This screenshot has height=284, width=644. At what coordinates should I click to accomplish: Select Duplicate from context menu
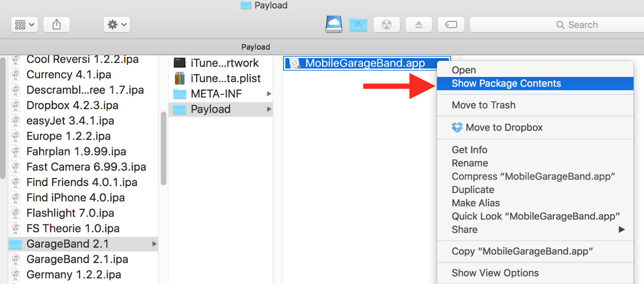(535, 190)
